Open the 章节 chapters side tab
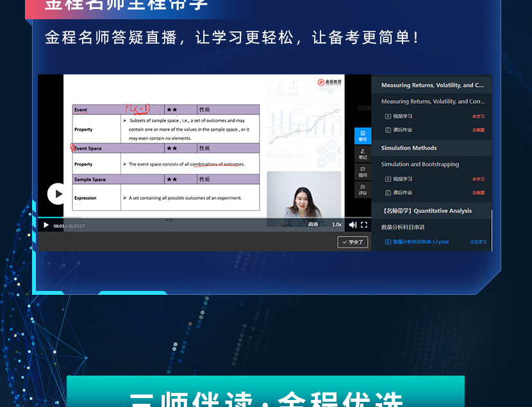 click(363, 136)
